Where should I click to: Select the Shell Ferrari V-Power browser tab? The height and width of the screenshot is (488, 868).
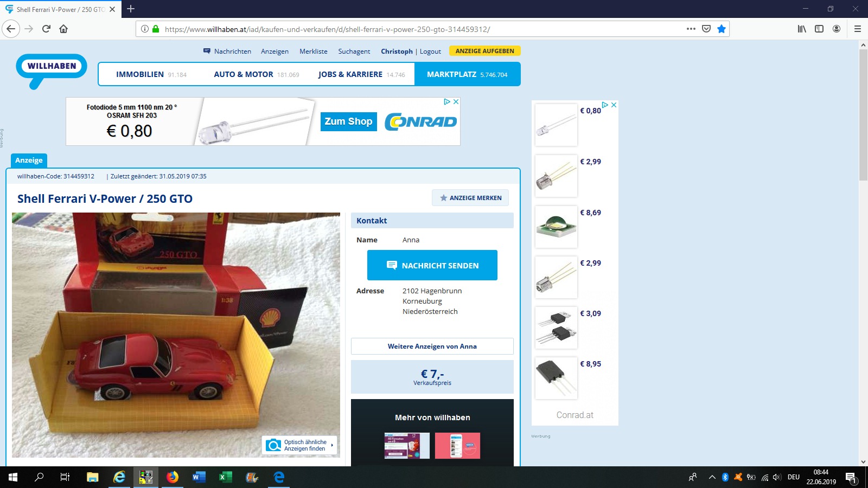click(x=60, y=9)
